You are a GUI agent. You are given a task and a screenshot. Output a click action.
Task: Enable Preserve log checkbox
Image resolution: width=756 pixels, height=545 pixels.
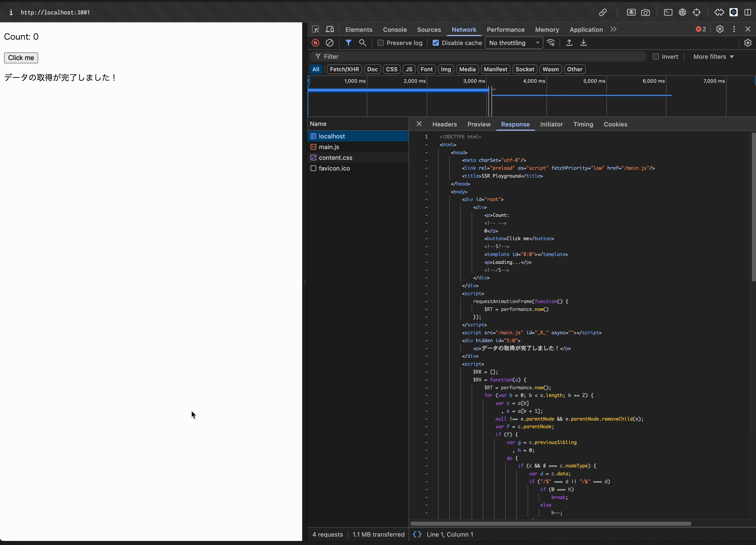coord(380,43)
